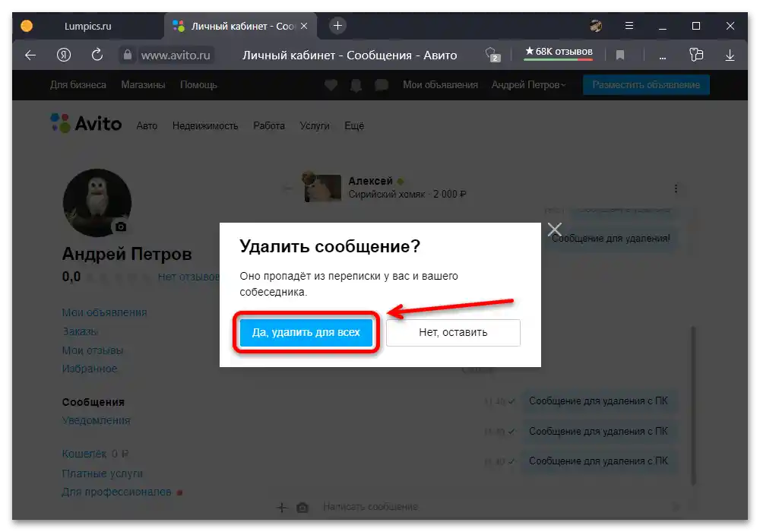Open browser hamburger menu
760x532 pixels.
629,26
